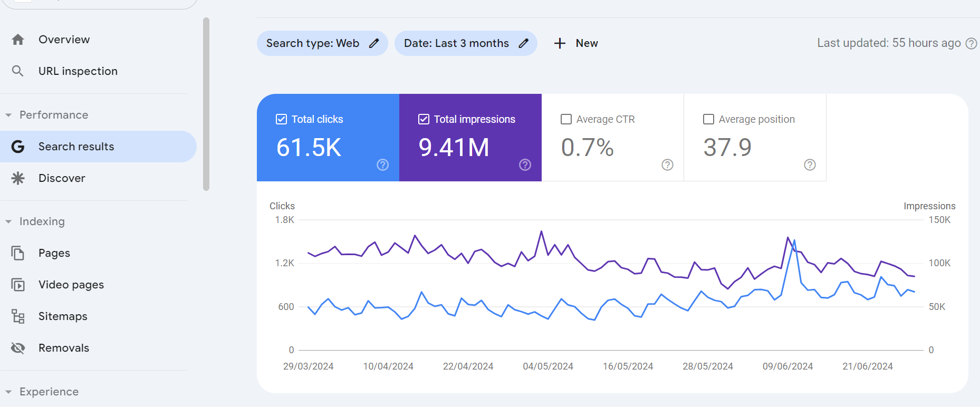The width and height of the screenshot is (980, 407).
Task: Uncheck the Total clicks checkbox
Action: pyautogui.click(x=282, y=119)
